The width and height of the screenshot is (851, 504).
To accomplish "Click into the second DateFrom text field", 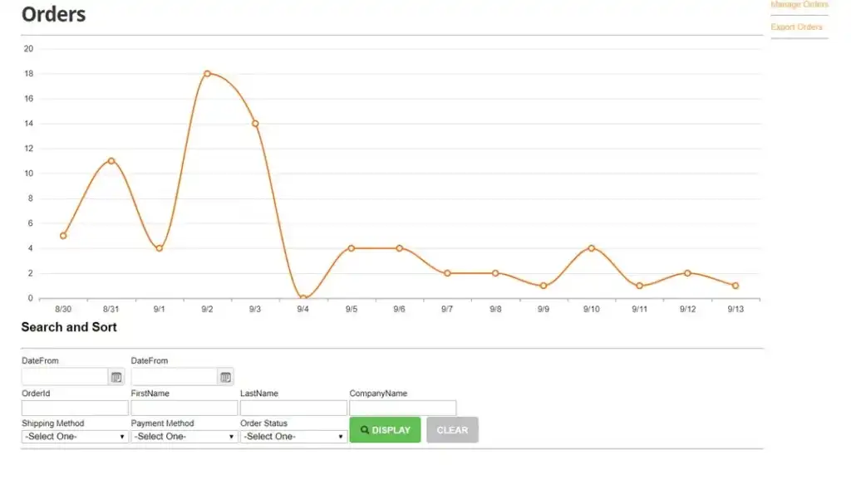I will tap(175, 377).
